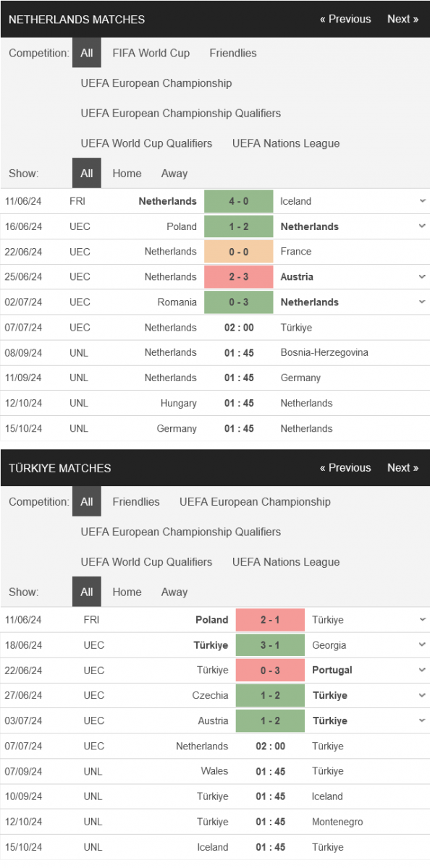Filter Türkiye matches by Friendlies
Viewport: 430px width, 868px height.
136,502
